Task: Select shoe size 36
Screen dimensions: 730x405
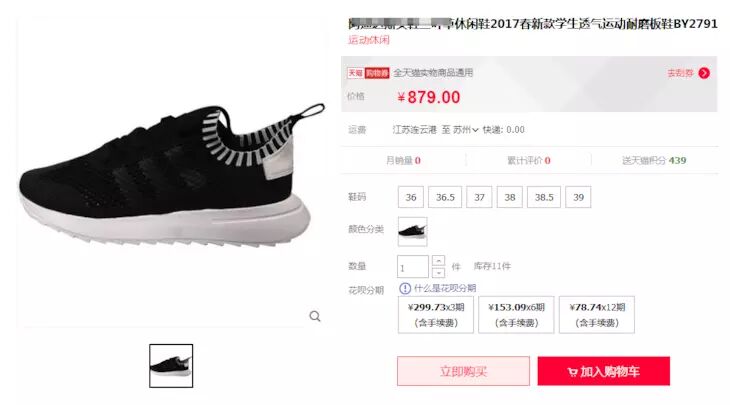Action: pos(411,197)
